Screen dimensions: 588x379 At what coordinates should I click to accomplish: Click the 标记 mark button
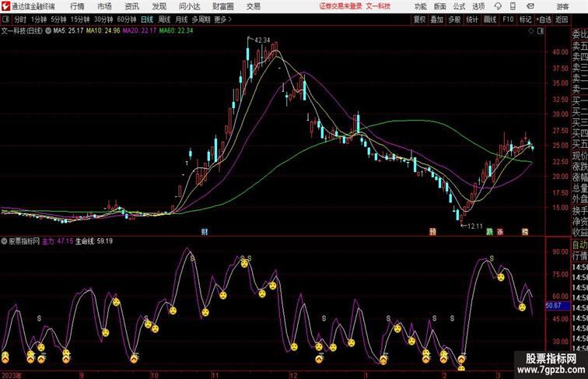click(525, 19)
